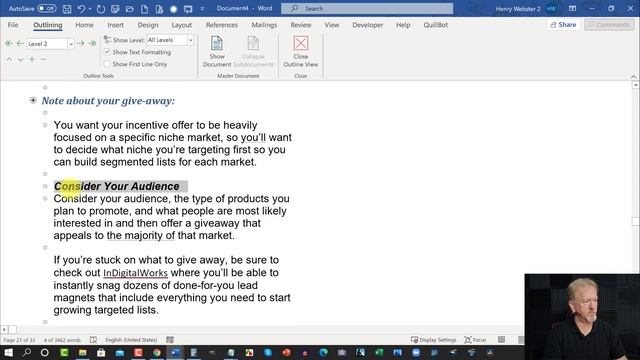
Task: Click the taskbar search magnifier icon
Action: [x=27, y=352]
